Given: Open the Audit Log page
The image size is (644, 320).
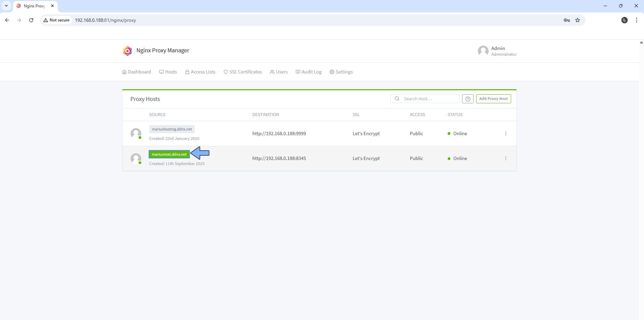Looking at the screenshot, I should pos(309,72).
